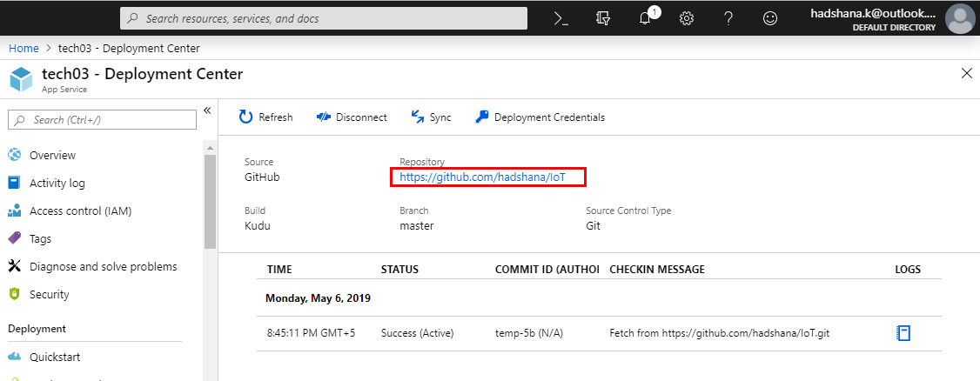Click the STATUS column header
980x381 pixels.
click(400, 269)
